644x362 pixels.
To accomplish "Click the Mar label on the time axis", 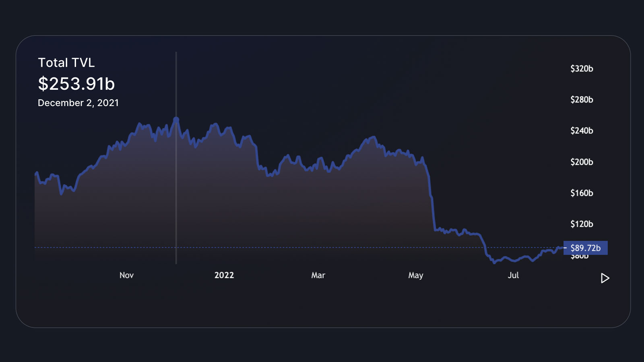I will (x=318, y=275).
